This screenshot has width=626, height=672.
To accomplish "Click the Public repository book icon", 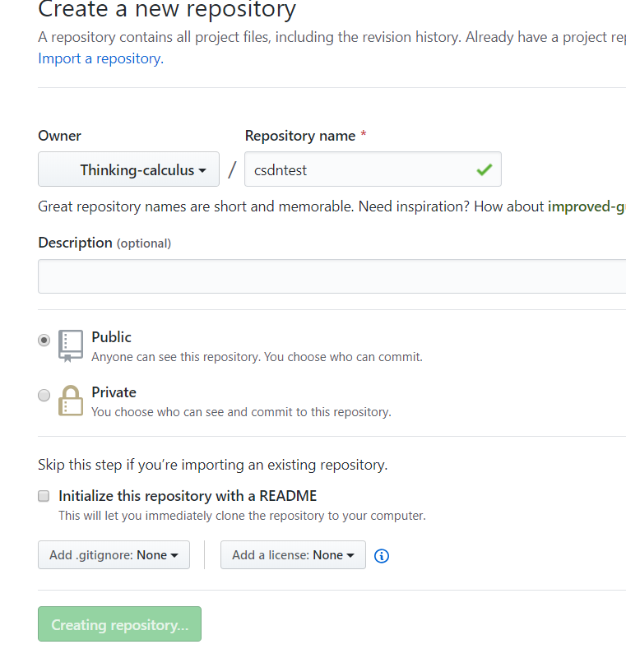I will point(71,346).
